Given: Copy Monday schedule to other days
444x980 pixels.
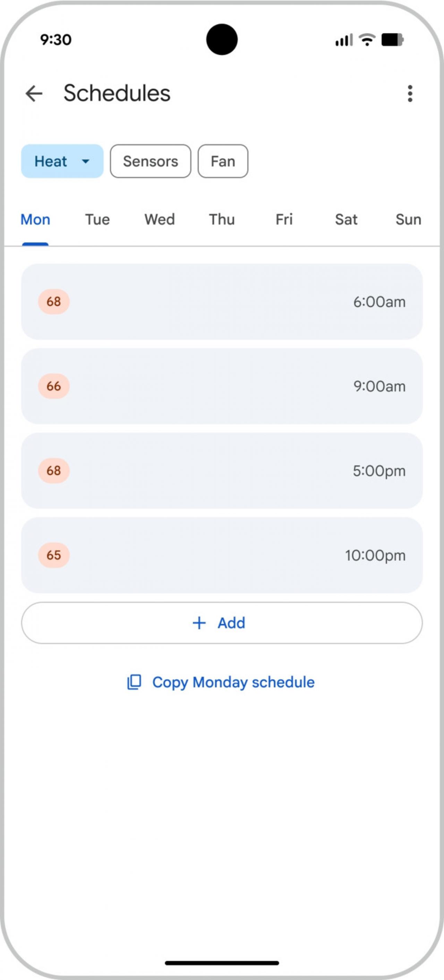Looking at the screenshot, I should point(233,682).
